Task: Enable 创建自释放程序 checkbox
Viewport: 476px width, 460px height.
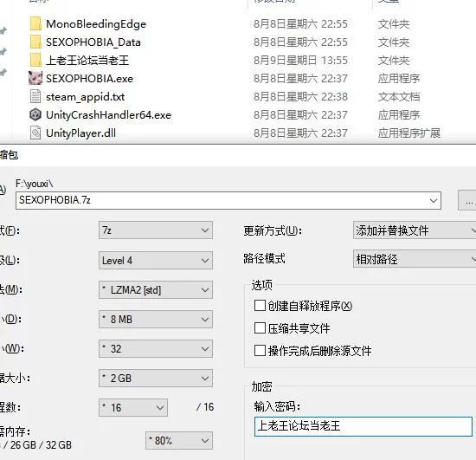Action: [260, 305]
